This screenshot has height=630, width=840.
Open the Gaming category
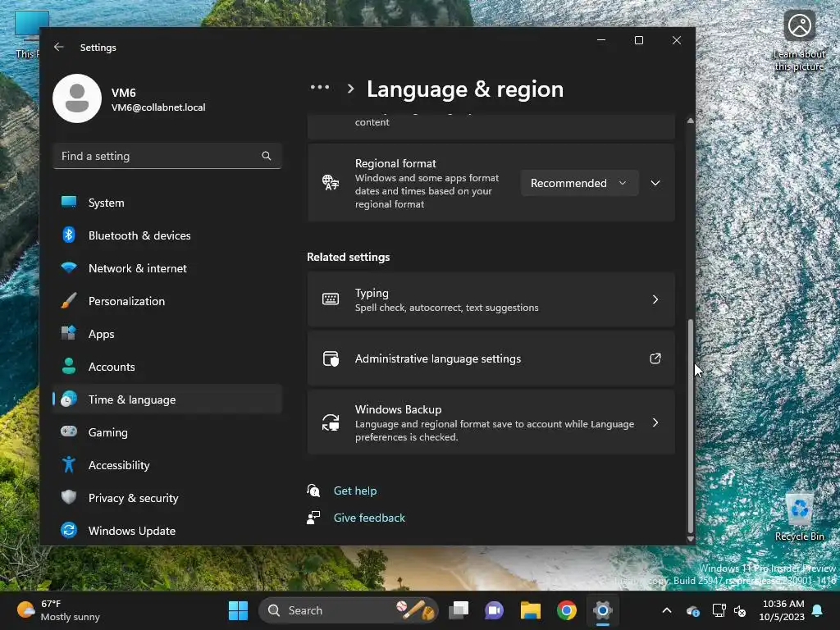[x=167, y=431]
